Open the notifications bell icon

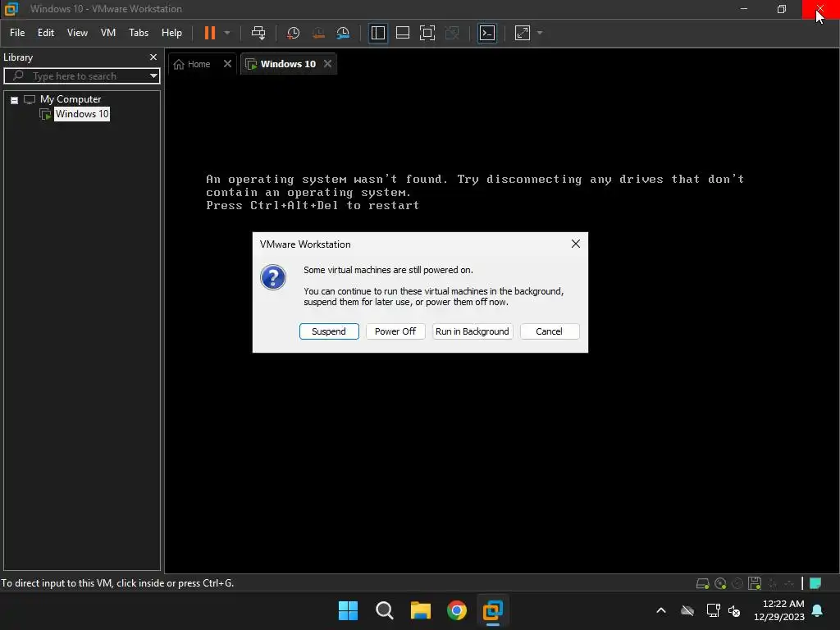tap(818, 610)
